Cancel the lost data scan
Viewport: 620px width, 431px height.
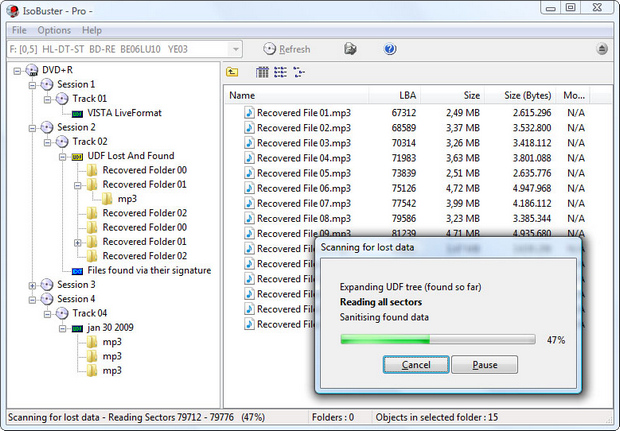point(416,365)
